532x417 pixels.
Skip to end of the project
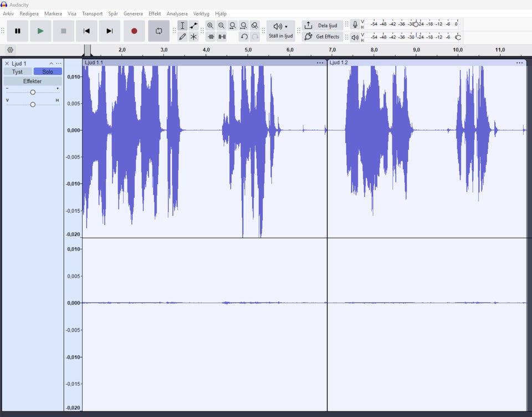(109, 31)
